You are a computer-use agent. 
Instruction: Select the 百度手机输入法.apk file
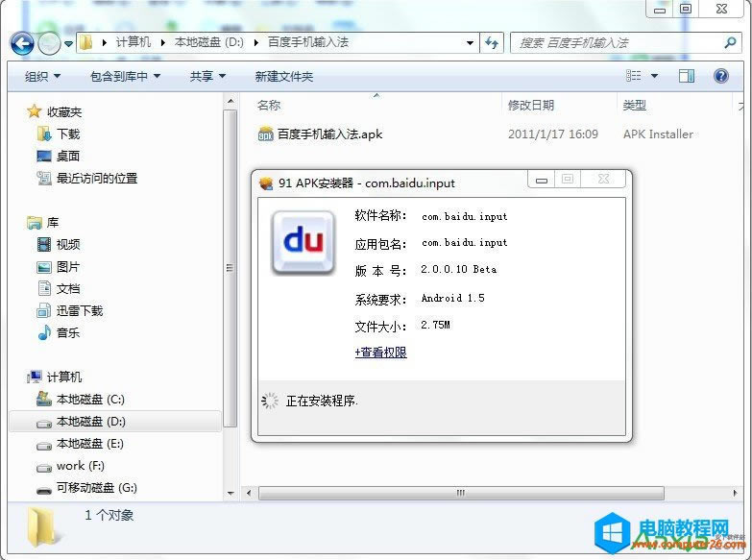click(328, 134)
